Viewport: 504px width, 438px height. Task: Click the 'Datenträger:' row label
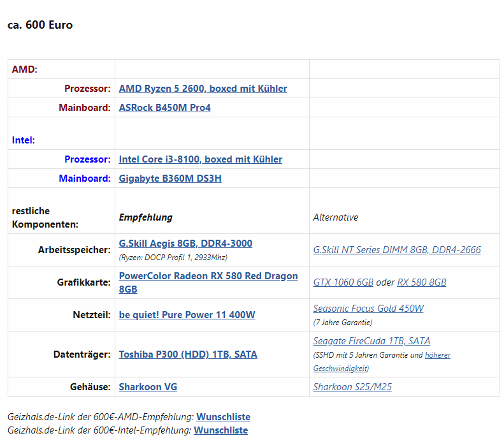point(82,354)
